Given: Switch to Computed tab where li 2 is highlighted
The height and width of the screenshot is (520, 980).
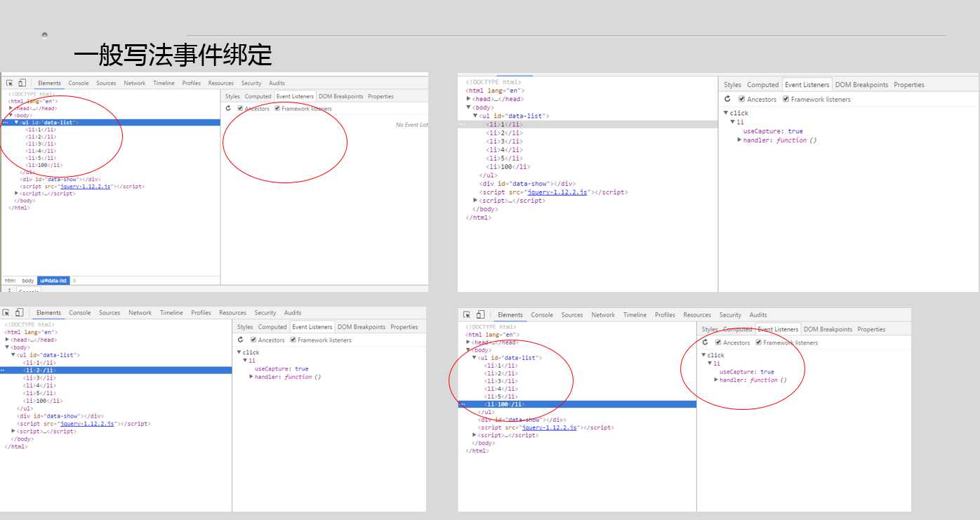Looking at the screenshot, I should [x=272, y=327].
